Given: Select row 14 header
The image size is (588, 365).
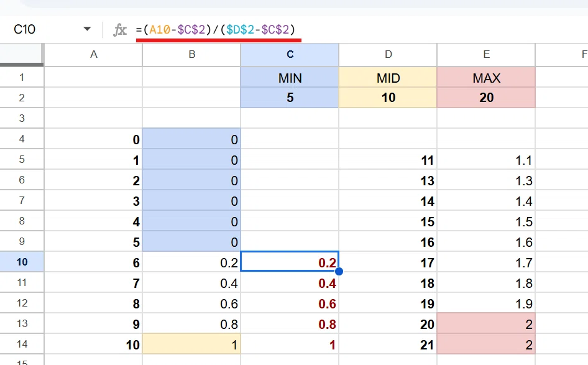Looking at the screenshot, I should click(22, 344).
